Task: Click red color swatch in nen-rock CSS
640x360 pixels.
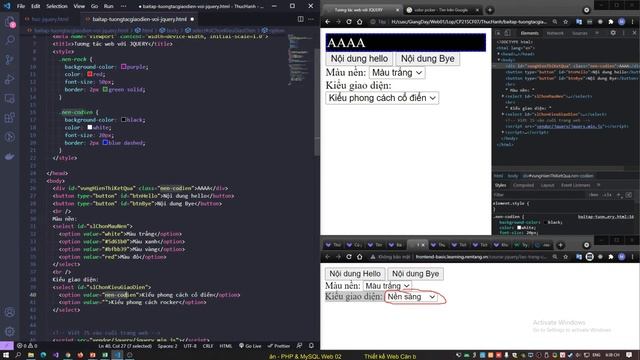Action: tap(90, 74)
